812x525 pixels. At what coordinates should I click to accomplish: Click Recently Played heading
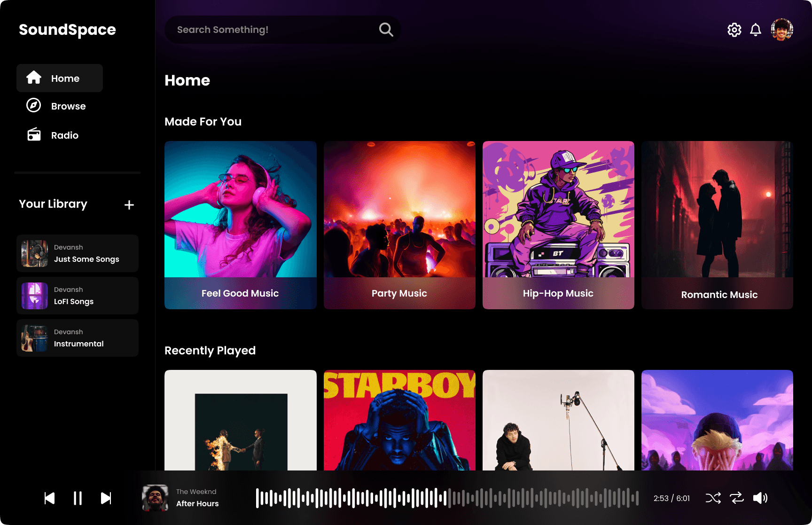click(x=210, y=351)
